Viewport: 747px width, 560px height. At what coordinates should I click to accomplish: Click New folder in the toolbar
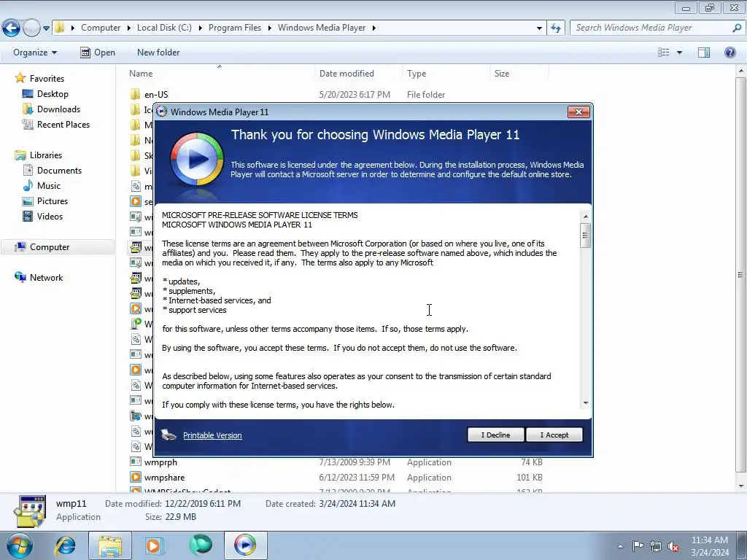click(158, 52)
